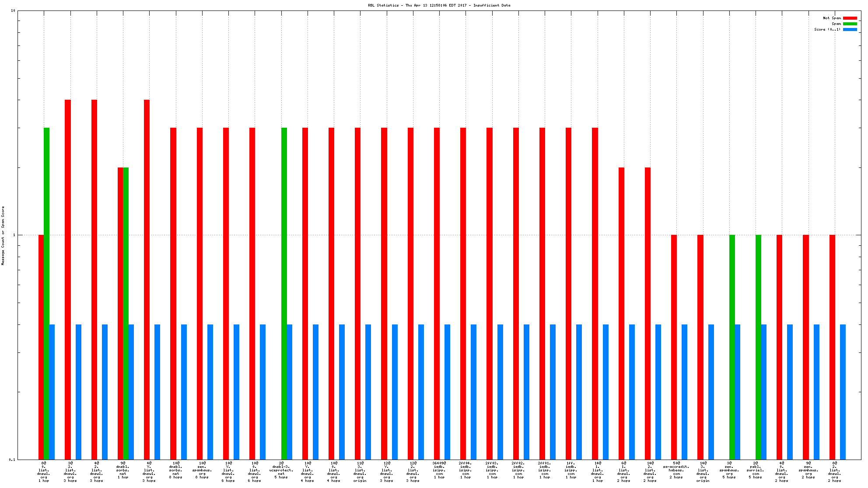Click the green Spam legend swatch
The image size is (868, 488).
[850, 24]
